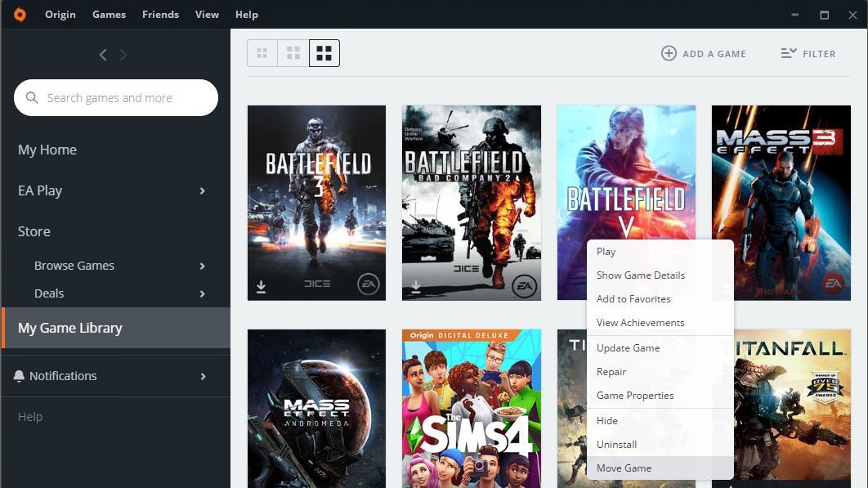868x488 pixels.
Task: Open the Origin menu
Action: pos(60,15)
